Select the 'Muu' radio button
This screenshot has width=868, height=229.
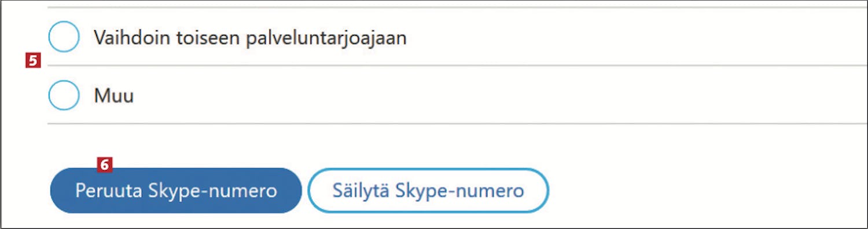tap(64, 94)
